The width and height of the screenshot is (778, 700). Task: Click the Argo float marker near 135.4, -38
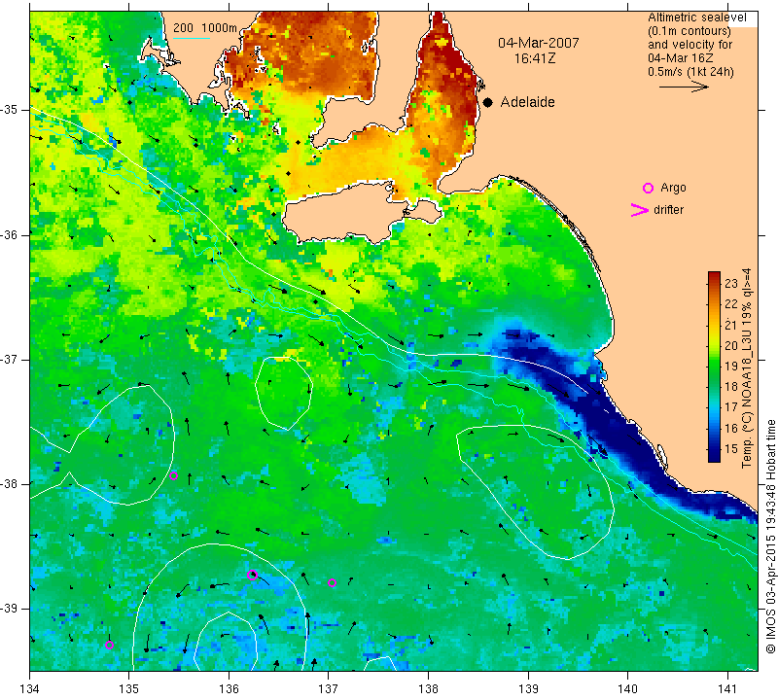tap(174, 475)
